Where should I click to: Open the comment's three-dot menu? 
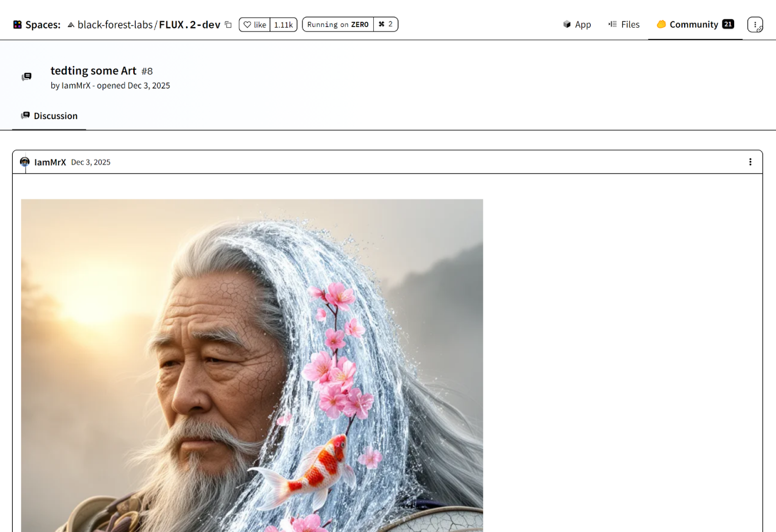point(750,162)
